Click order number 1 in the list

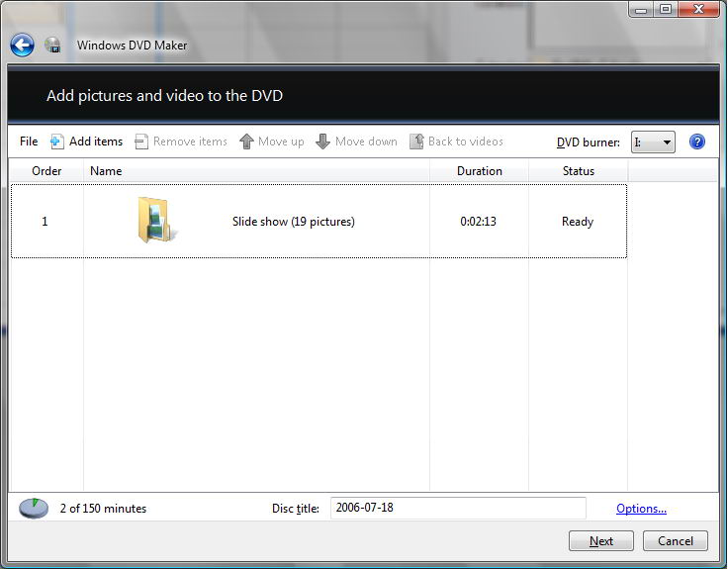tap(45, 222)
